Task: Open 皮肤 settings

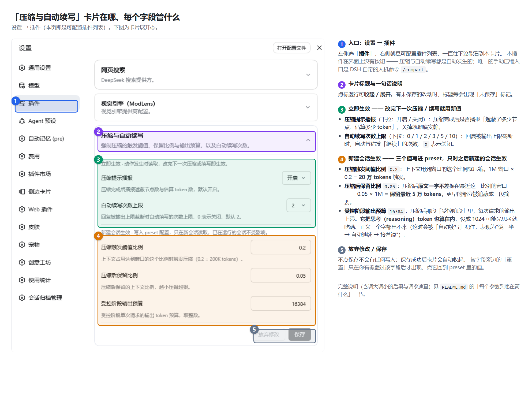Action: [x=47, y=227]
